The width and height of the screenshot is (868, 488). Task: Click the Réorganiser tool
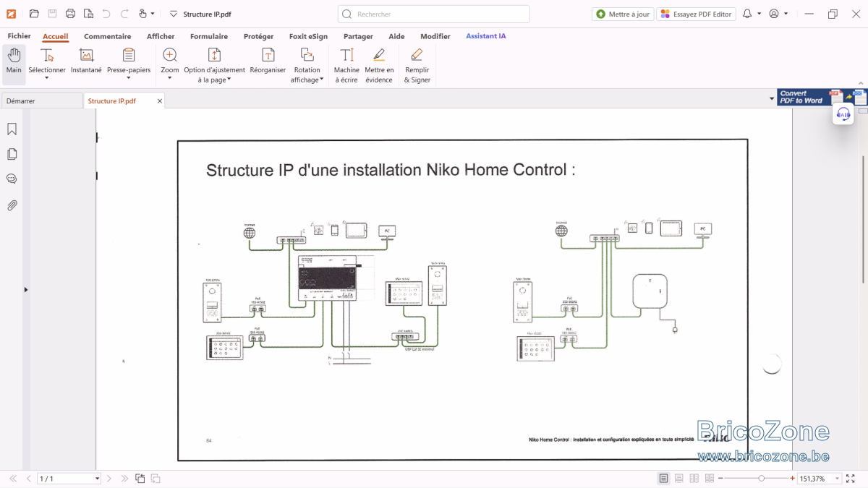(x=268, y=61)
